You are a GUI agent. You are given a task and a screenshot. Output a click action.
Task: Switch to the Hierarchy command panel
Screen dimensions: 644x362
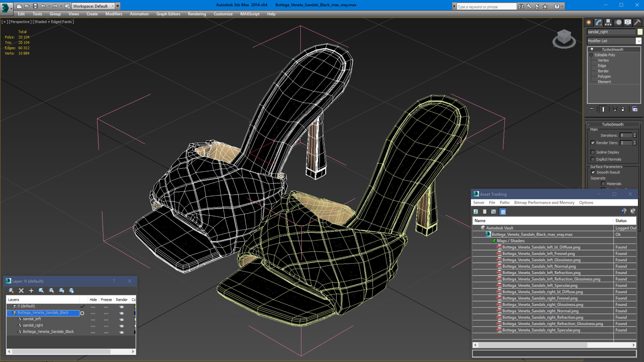[x=608, y=23]
